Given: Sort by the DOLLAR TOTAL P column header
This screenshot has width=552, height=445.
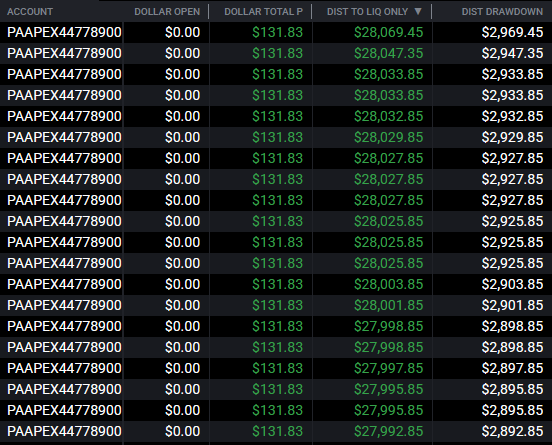Looking at the screenshot, I should click(263, 12).
